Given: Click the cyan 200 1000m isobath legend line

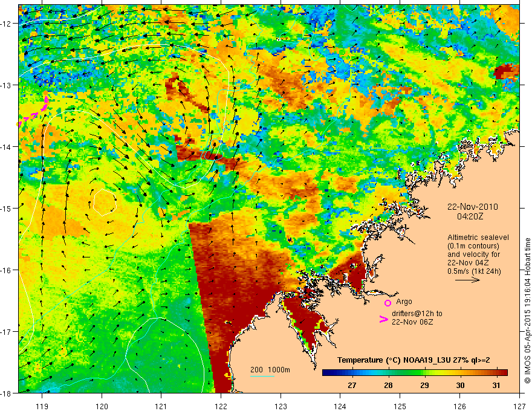Looking at the screenshot, I should click(x=262, y=376).
